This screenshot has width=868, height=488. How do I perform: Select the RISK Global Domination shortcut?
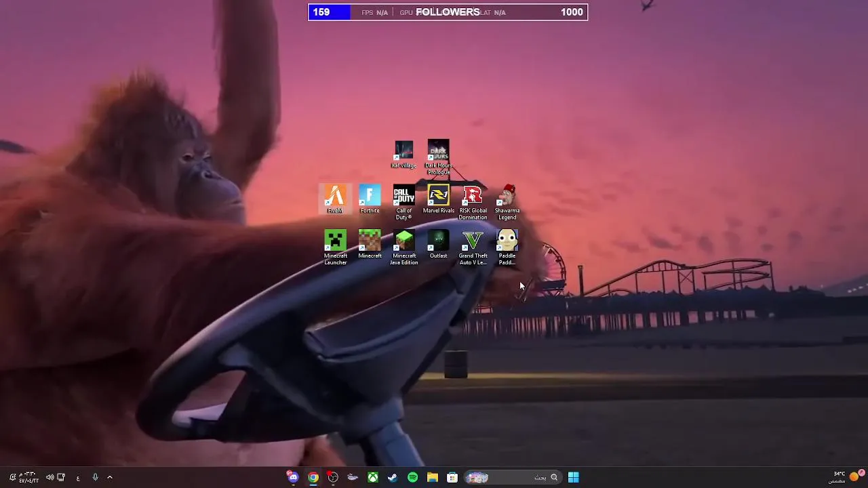click(x=473, y=203)
